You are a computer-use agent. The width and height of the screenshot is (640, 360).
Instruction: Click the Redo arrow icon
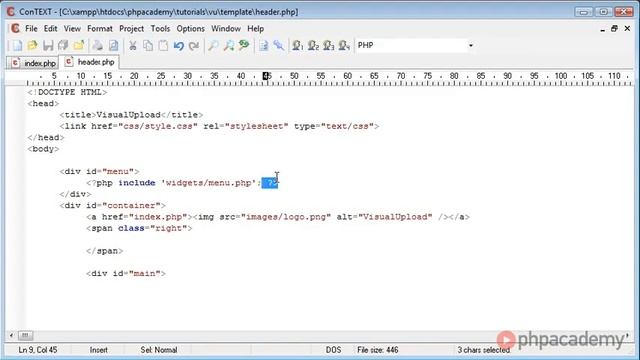[194, 45]
